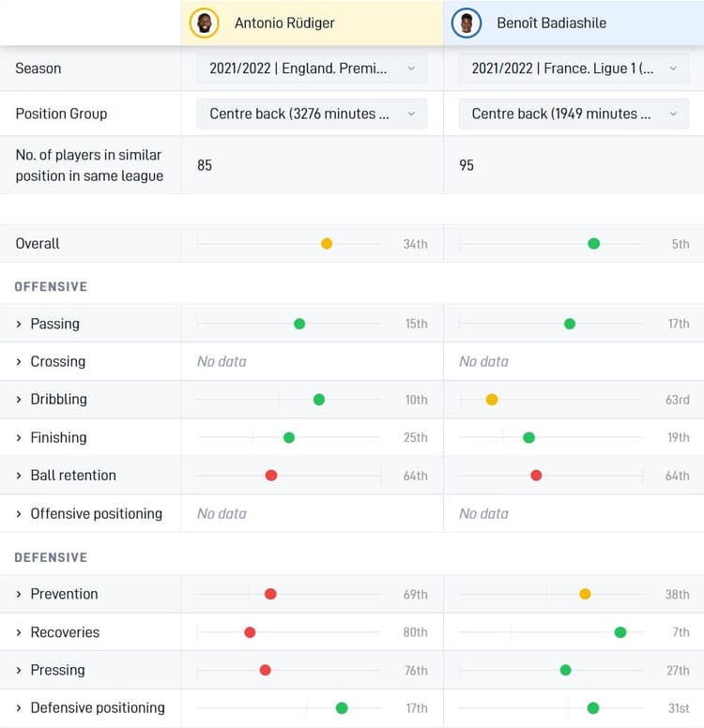Open Rüdiger's Season dropdown
This screenshot has height=728, width=704.
(312, 68)
